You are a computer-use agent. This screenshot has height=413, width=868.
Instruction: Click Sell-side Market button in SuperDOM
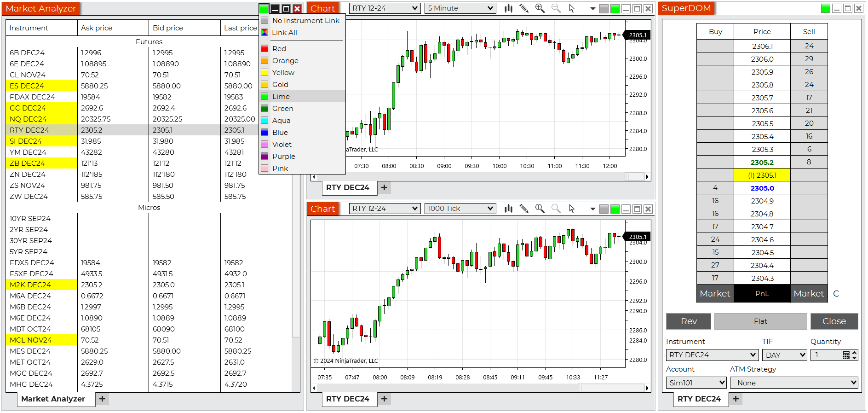point(809,294)
